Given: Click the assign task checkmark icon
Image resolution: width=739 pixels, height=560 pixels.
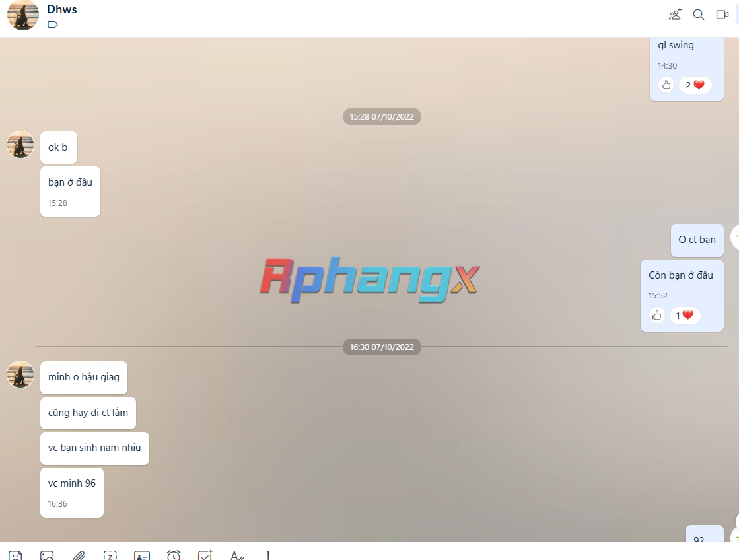Looking at the screenshot, I should point(205,555).
